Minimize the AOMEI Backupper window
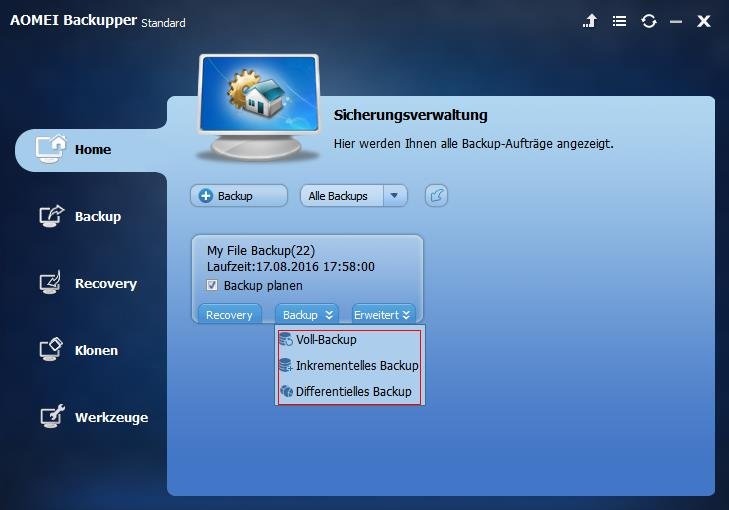Screen dimensions: 729x510 [676, 21]
